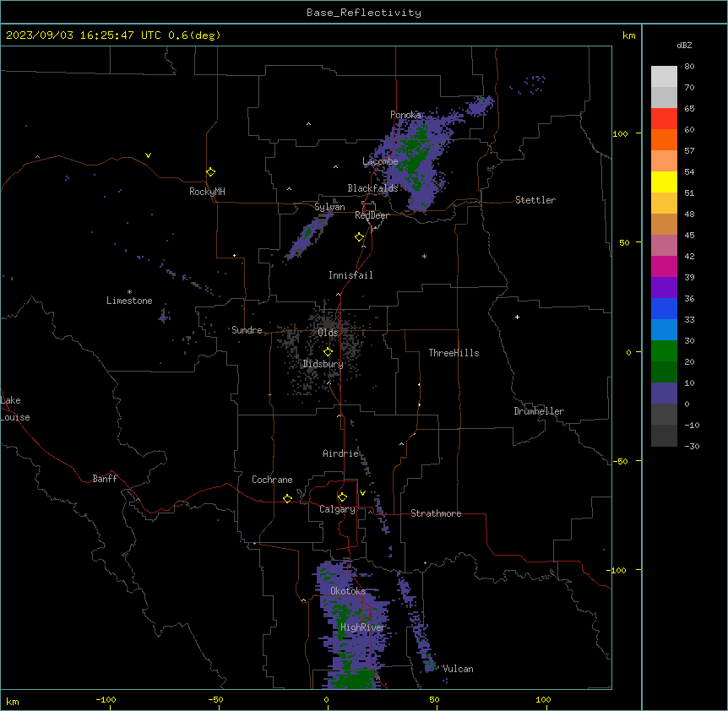Click the Lake Louise label
728x711 pixels.
(x=15, y=409)
